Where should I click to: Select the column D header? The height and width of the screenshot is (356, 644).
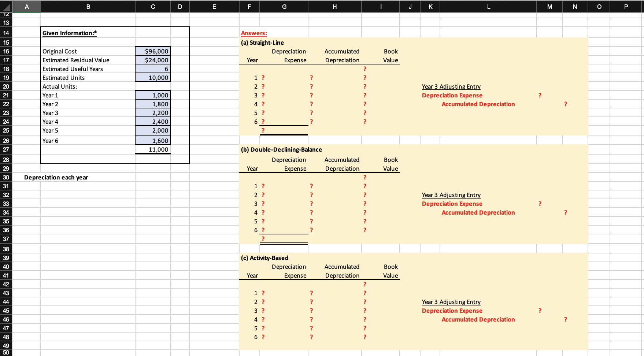180,6
